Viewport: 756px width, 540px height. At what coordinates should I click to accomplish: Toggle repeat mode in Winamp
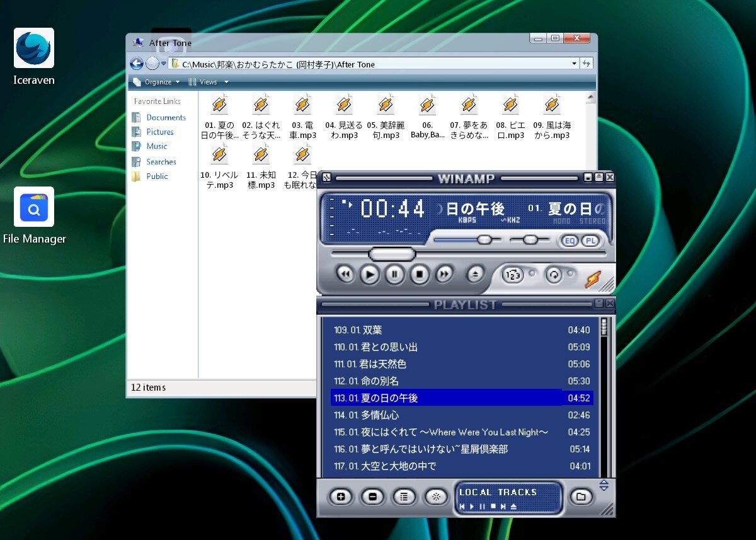coord(554,275)
